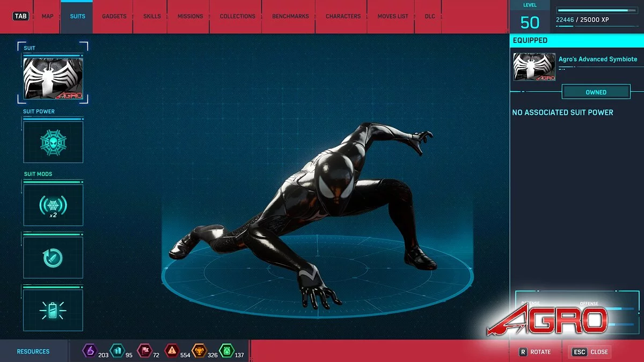Viewport: 644px width, 362px height.
Task: Click Agro's Advanced Symbiote suit name
Action: click(x=598, y=59)
